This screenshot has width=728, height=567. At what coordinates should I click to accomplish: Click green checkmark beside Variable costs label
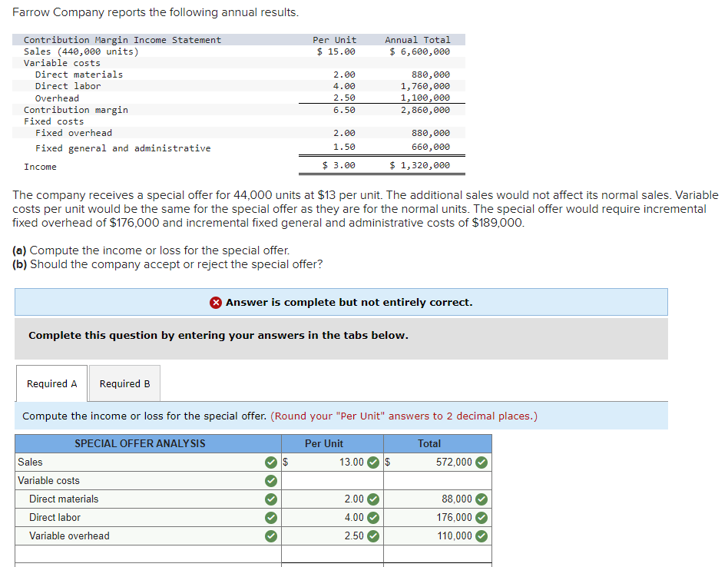270,481
